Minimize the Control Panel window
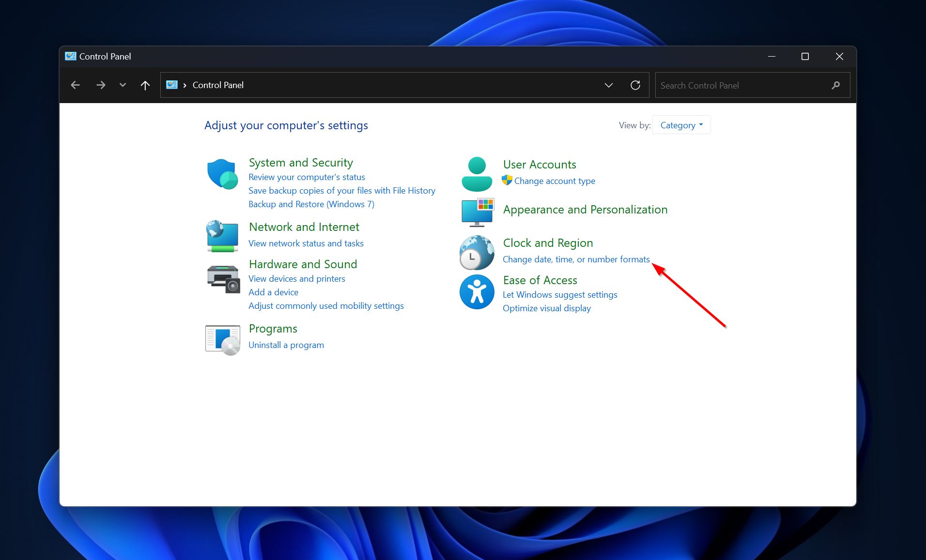Viewport: 926px width, 560px height. pos(772,57)
